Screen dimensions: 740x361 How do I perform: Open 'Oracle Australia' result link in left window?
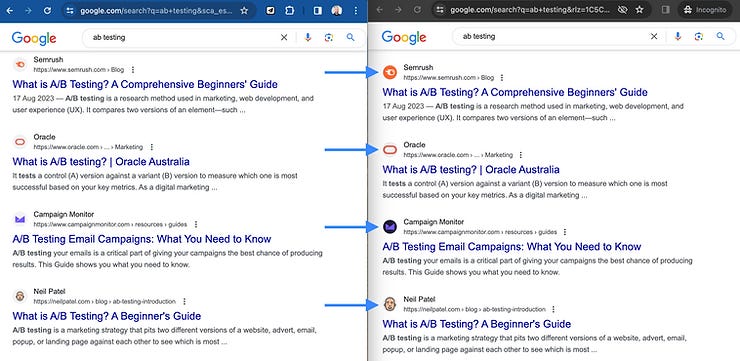[101, 162]
